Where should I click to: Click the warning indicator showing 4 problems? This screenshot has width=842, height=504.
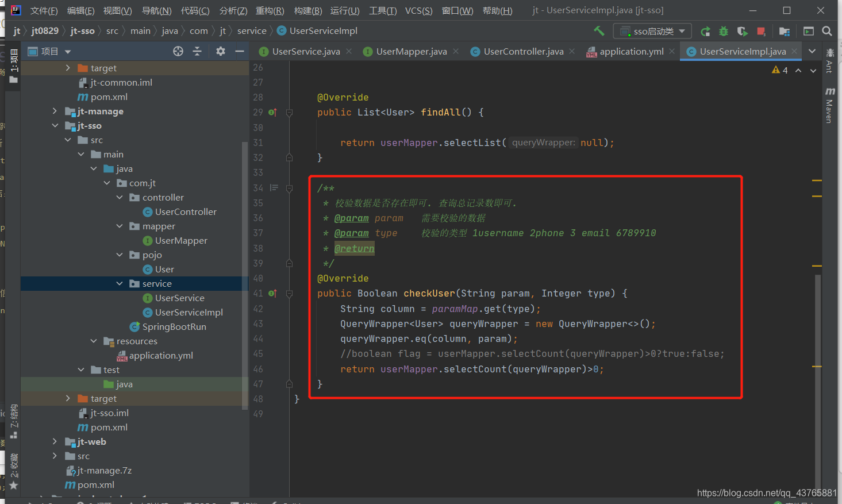[x=780, y=70]
